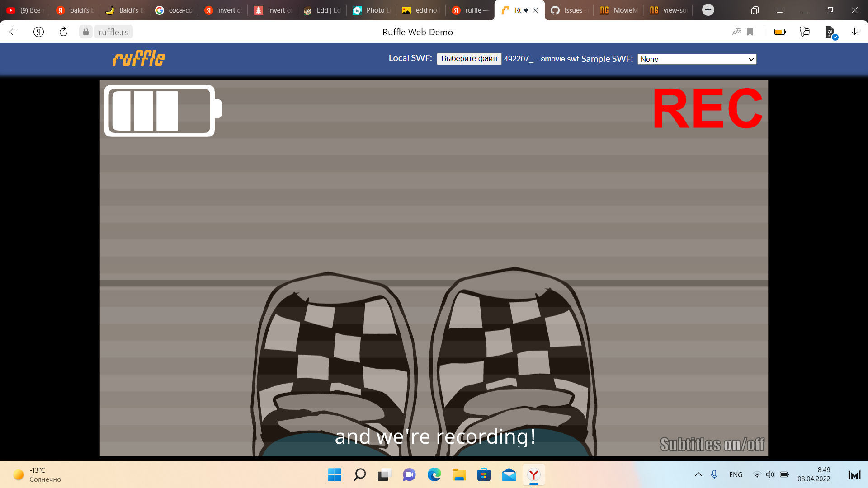This screenshot has height=488, width=868.
Task: Switch to the Issues GitHub tab
Action: 569,10
